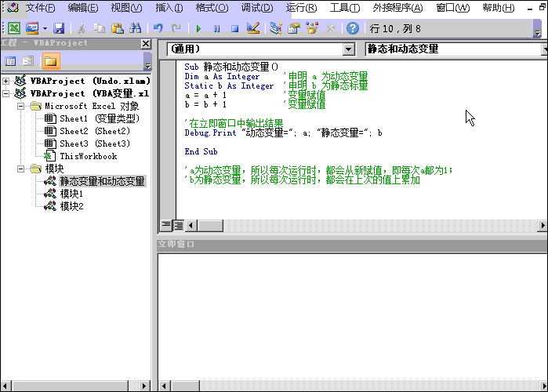Collapse the 模块 folder

(20, 169)
